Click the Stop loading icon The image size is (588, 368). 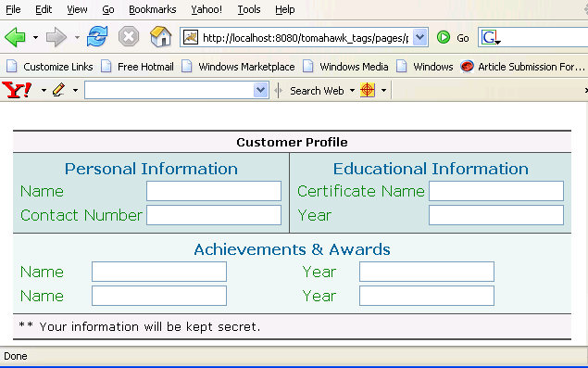(129, 36)
